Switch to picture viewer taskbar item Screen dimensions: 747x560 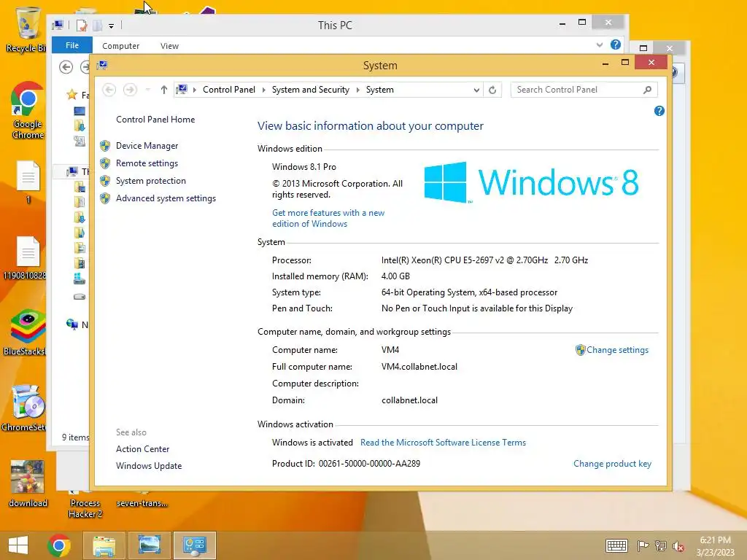pyautogui.click(x=149, y=545)
